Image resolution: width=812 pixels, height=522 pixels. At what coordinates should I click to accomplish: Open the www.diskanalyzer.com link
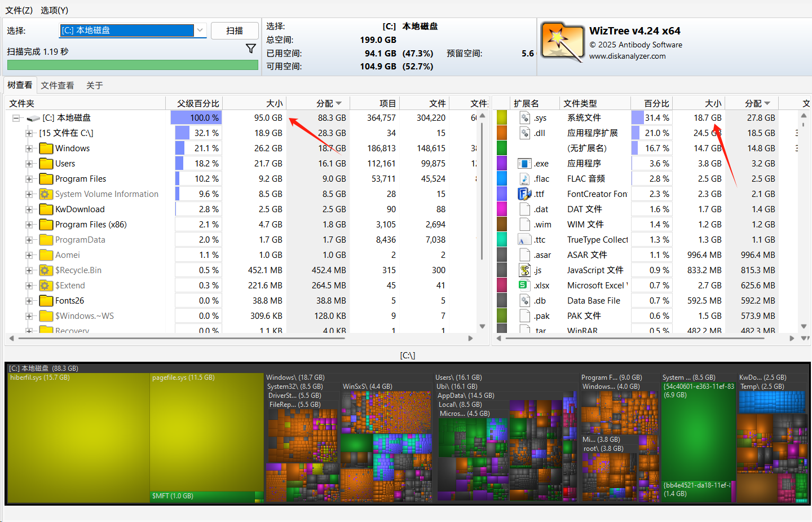tap(627, 56)
